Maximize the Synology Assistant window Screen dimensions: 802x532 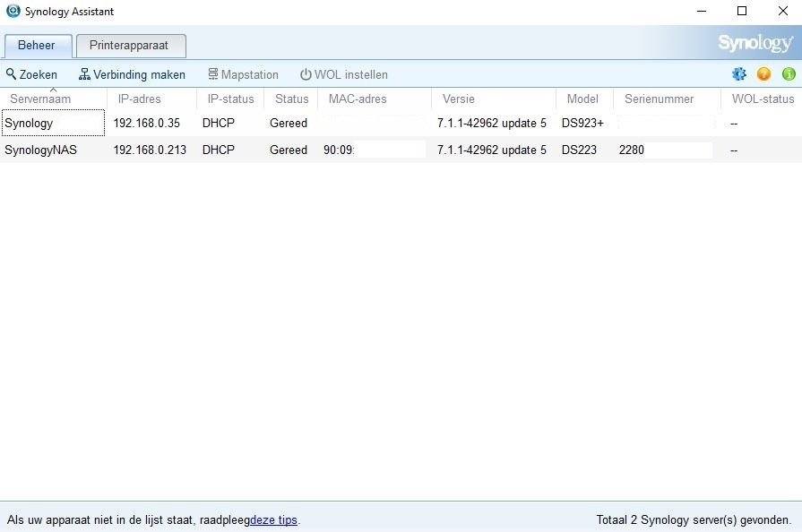(x=742, y=11)
